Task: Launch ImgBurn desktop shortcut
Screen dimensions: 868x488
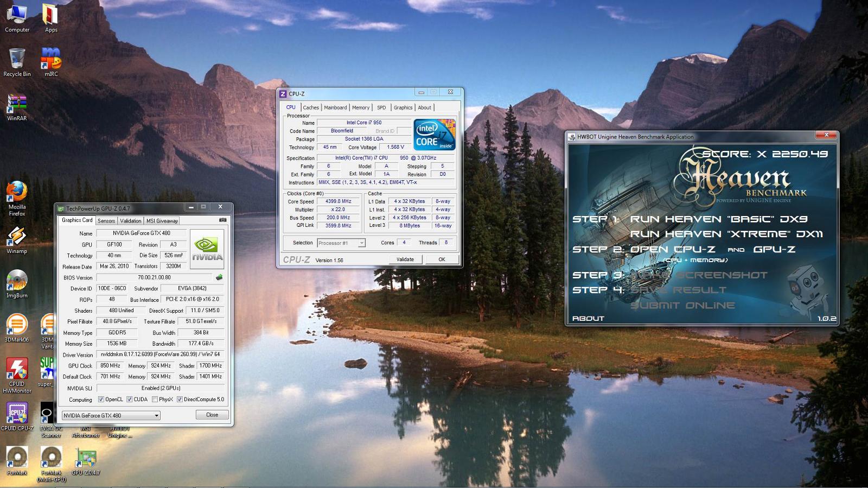Action: pyautogui.click(x=17, y=284)
